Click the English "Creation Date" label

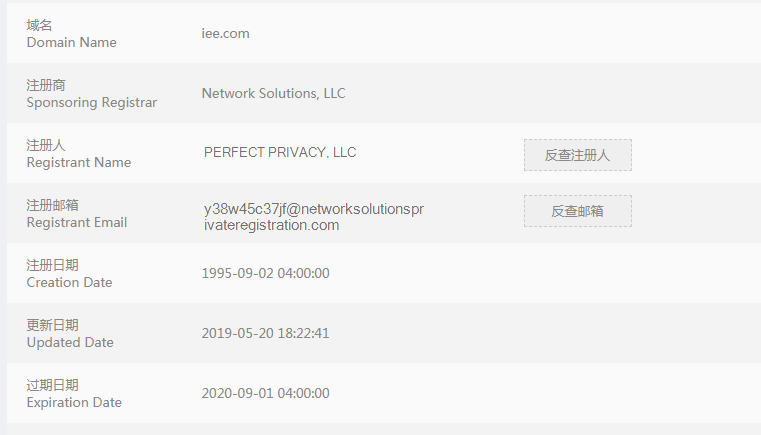[69, 283]
